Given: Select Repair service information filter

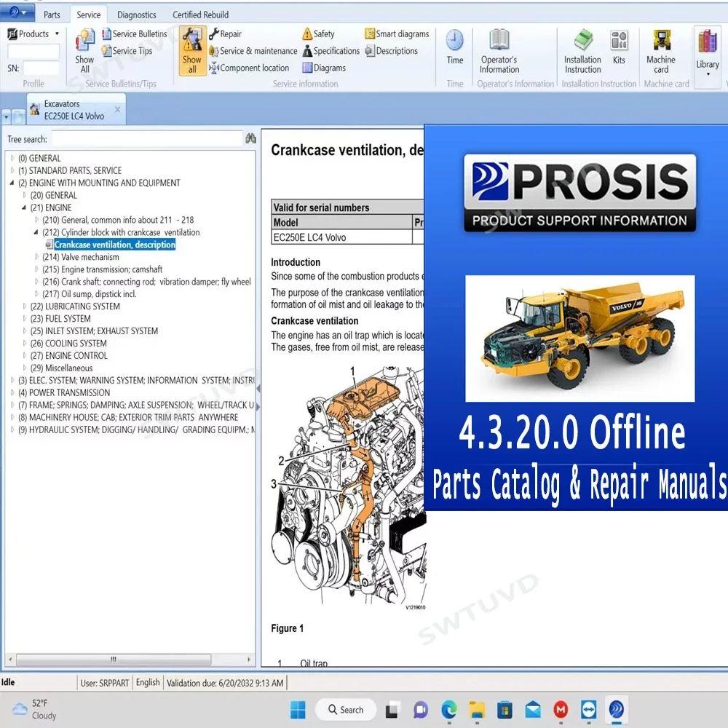Looking at the screenshot, I should tap(225, 34).
